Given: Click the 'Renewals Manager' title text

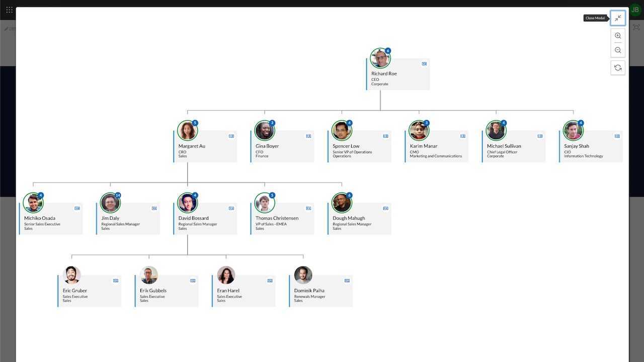Looking at the screenshot, I should [310, 297].
